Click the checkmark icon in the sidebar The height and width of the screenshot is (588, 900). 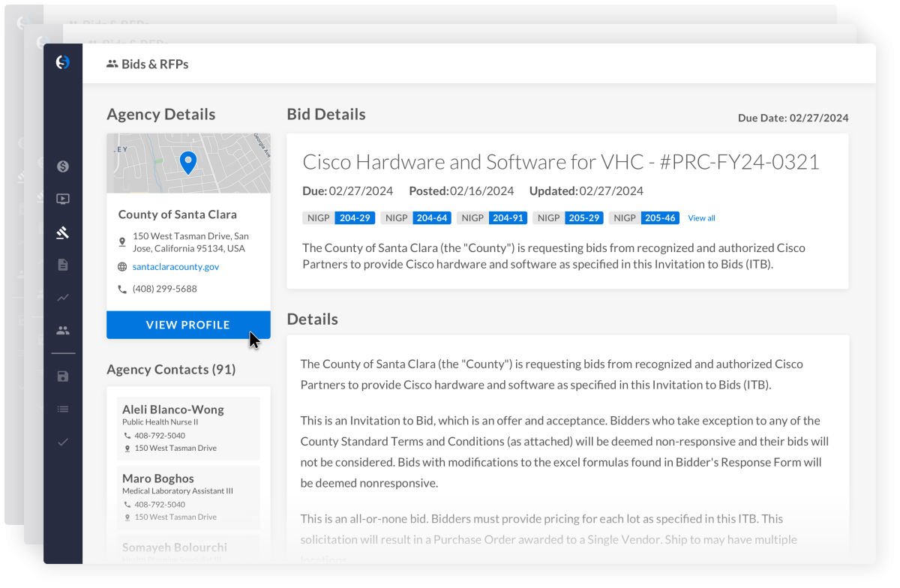(x=63, y=442)
